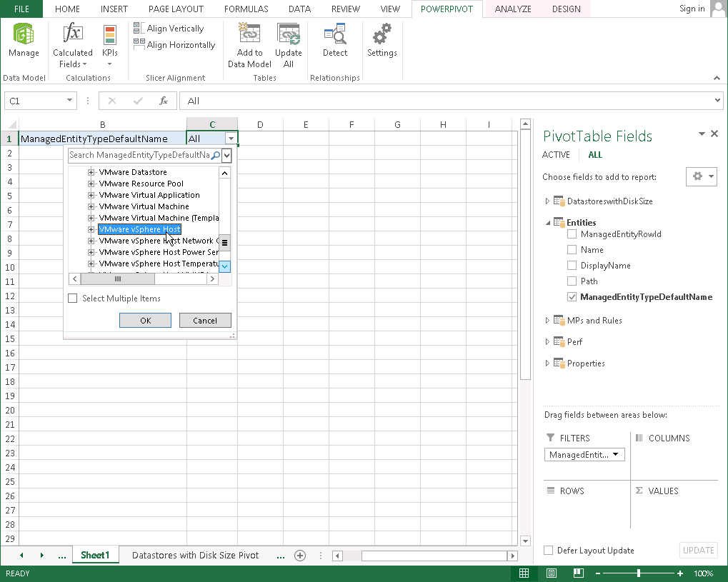Click the search ManagedEntityTypeDefaultName field
728x582 pixels.
click(x=139, y=155)
